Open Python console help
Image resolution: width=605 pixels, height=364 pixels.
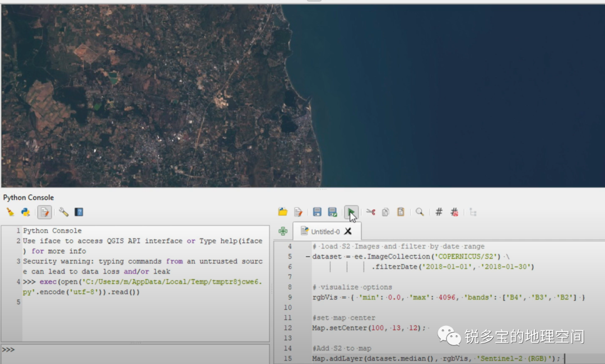click(79, 212)
